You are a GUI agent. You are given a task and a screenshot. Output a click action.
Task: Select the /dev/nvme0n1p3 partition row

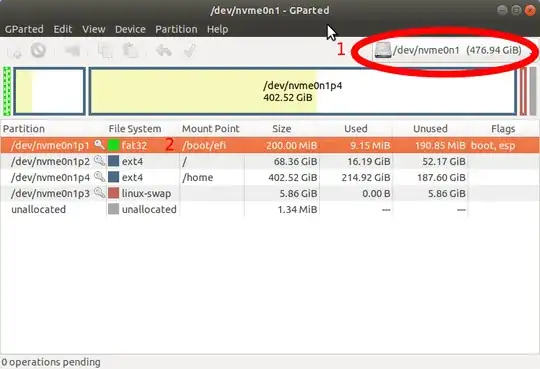point(270,193)
